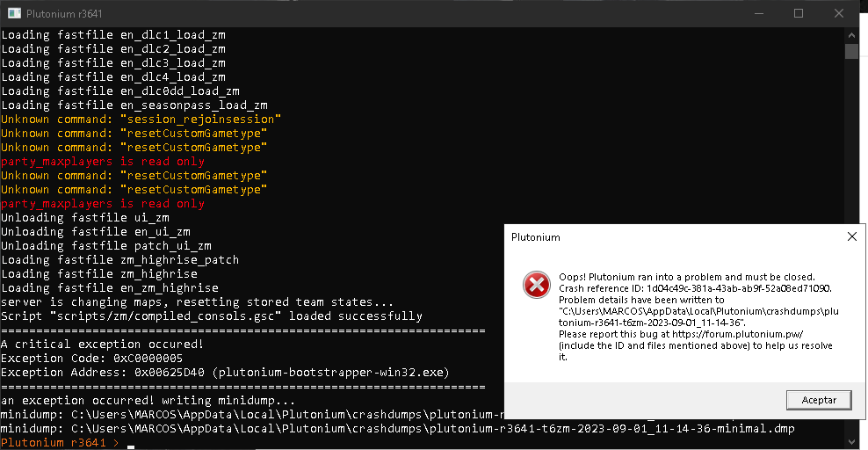Click the console vertical scrollbar thumb

[851, 51]
